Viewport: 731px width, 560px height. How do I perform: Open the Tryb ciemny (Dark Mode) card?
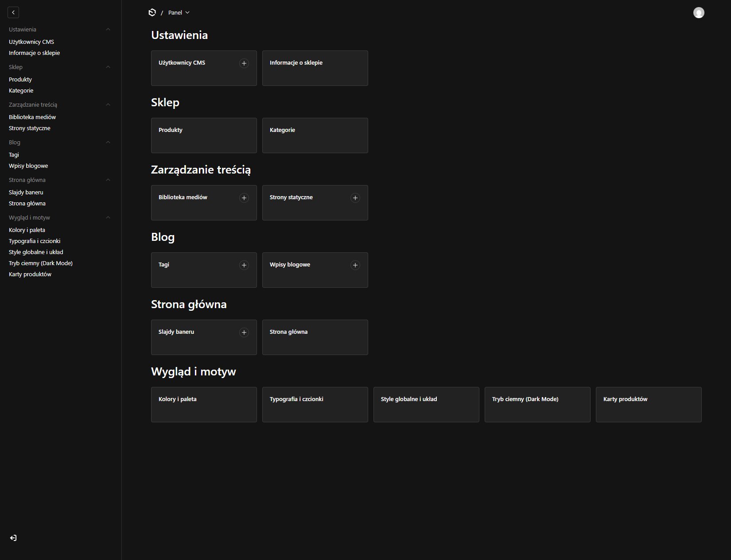pyautogui.click(x=537, y=405)
